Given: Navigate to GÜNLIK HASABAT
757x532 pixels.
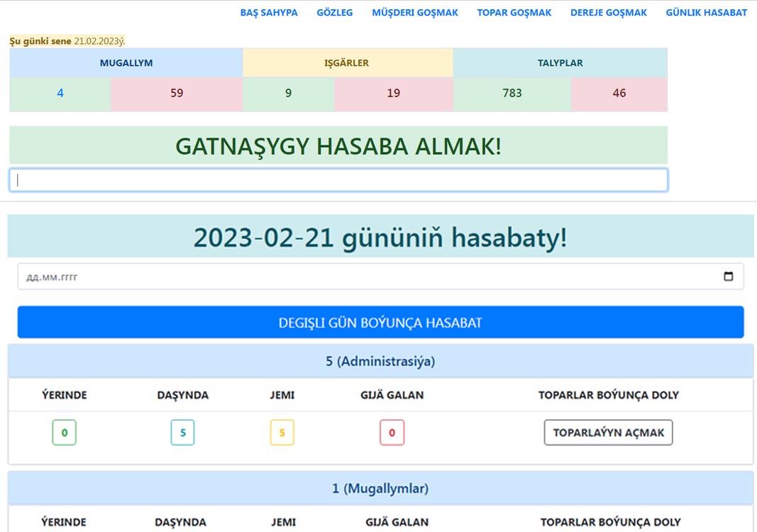Looking at the screenshot, I should 707,13.
